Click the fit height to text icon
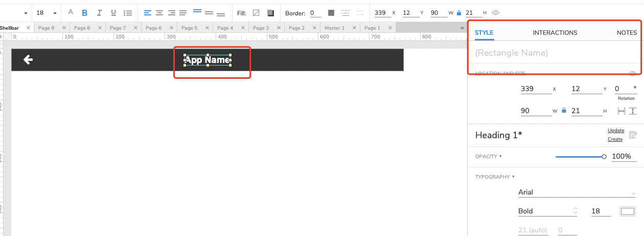 click(633, 111)
